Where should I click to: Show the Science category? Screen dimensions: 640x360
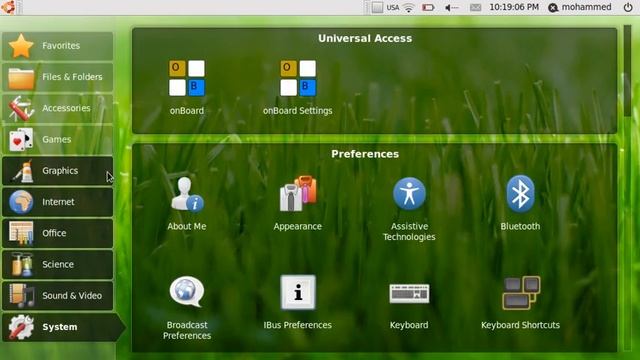click(x=58, y=264)
